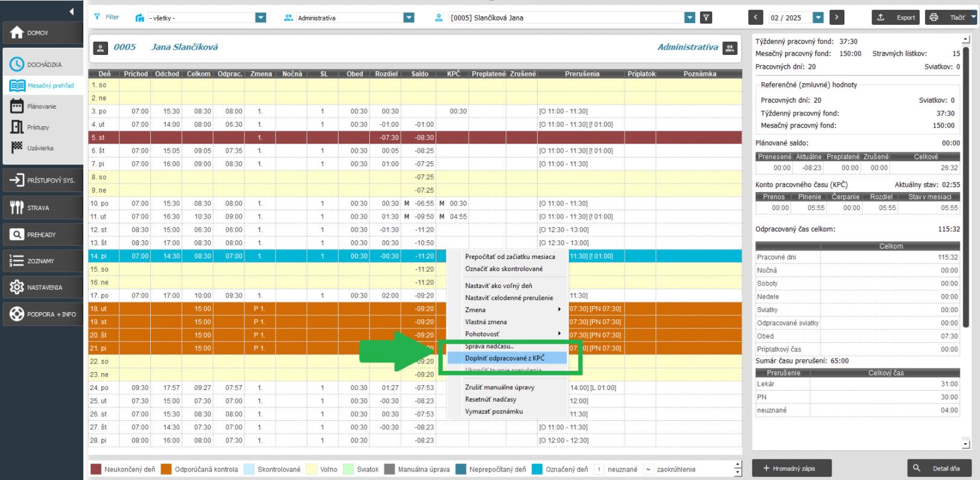980x480 pixels.
Task: Open the 02 / 2025 month dropdown
Action: tap(818, 18)
